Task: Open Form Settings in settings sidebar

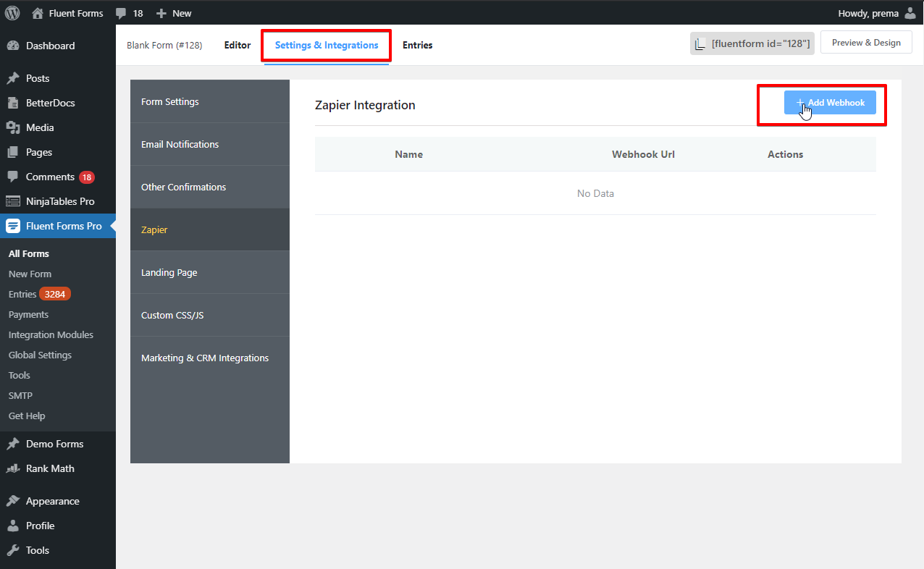Action: point(210,101)
